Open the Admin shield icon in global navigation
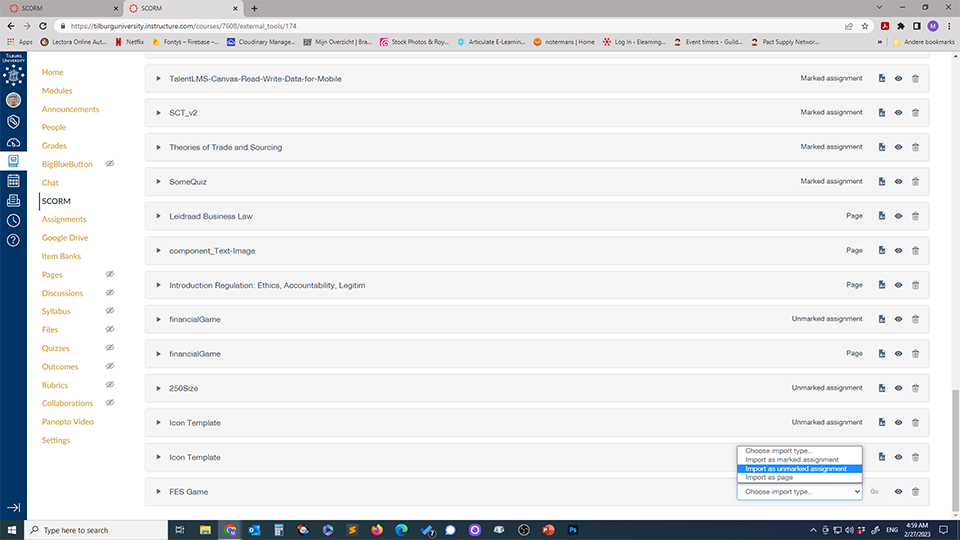 tap(13, 121)
